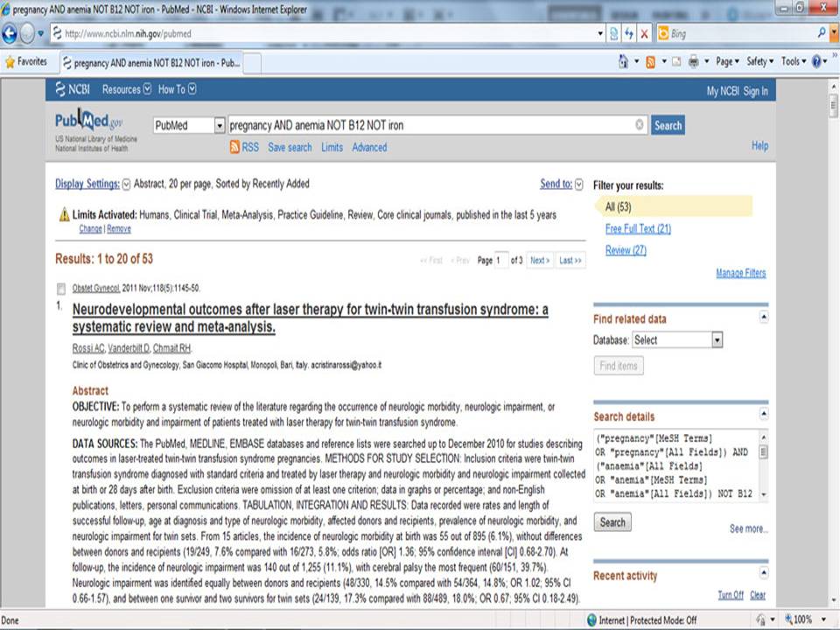Click Remove limits link
The image size is (840, 630).
tap(118, 228)
